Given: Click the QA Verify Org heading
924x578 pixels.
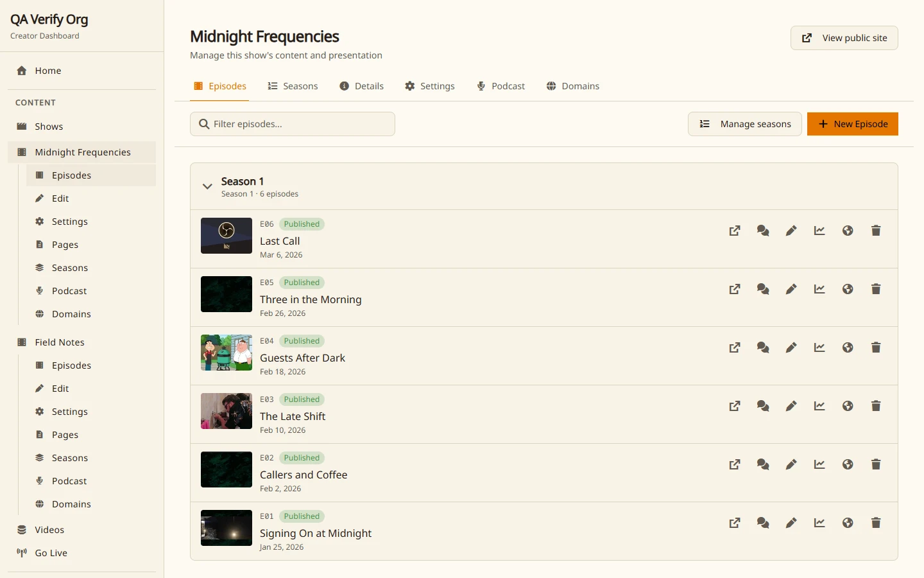Looking at the screenshot, I should pos(49,19).
